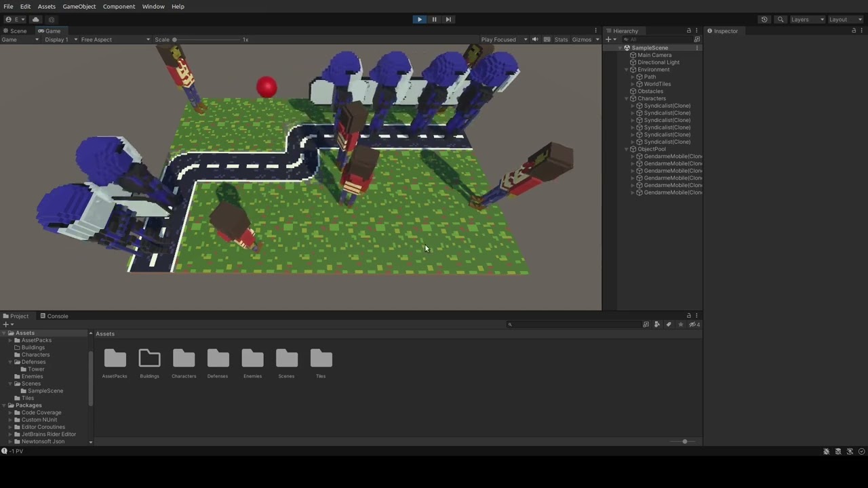Click the global search magnifier icon
The image size is (868, 488).
tap(781, 20)
